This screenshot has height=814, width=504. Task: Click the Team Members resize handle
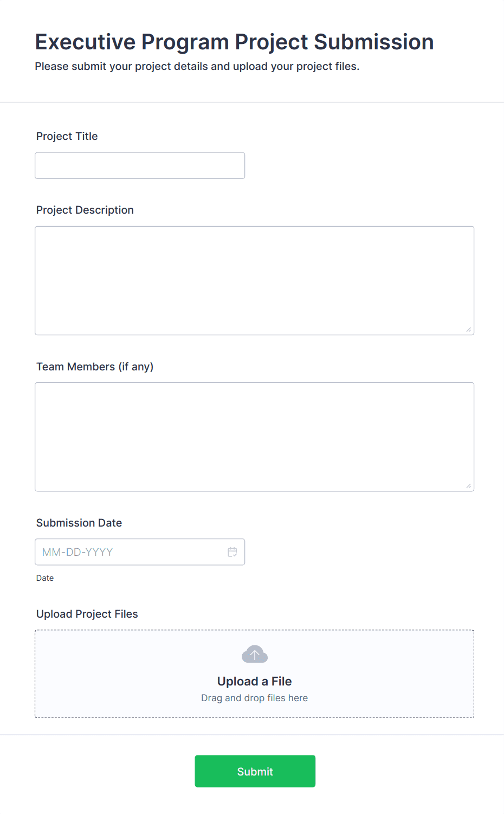click(469, 486)
